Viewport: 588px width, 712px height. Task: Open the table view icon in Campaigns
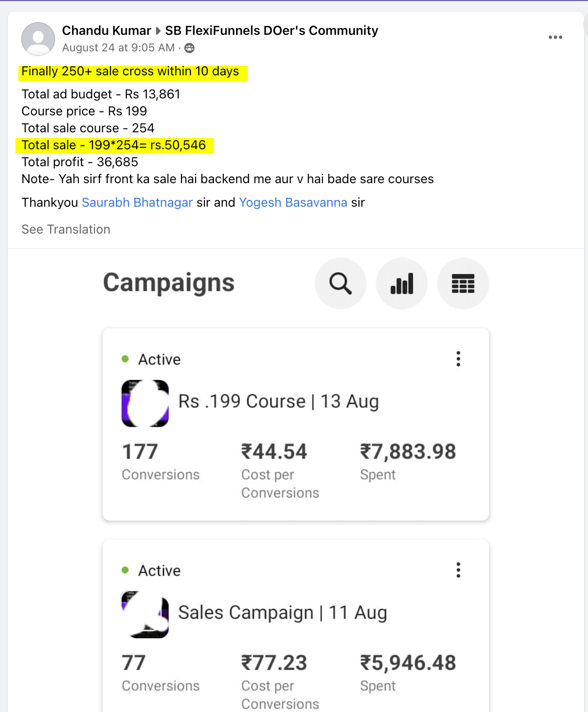(x=463, y=283)
